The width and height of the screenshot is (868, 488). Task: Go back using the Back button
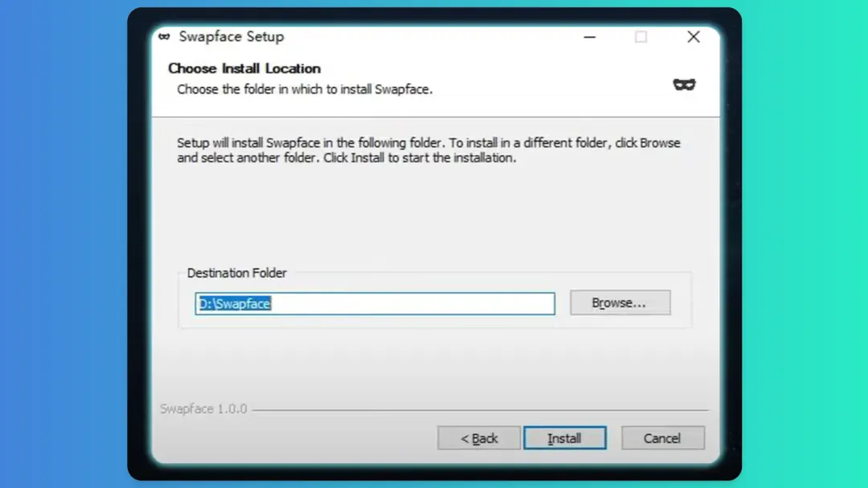(479, 438)
